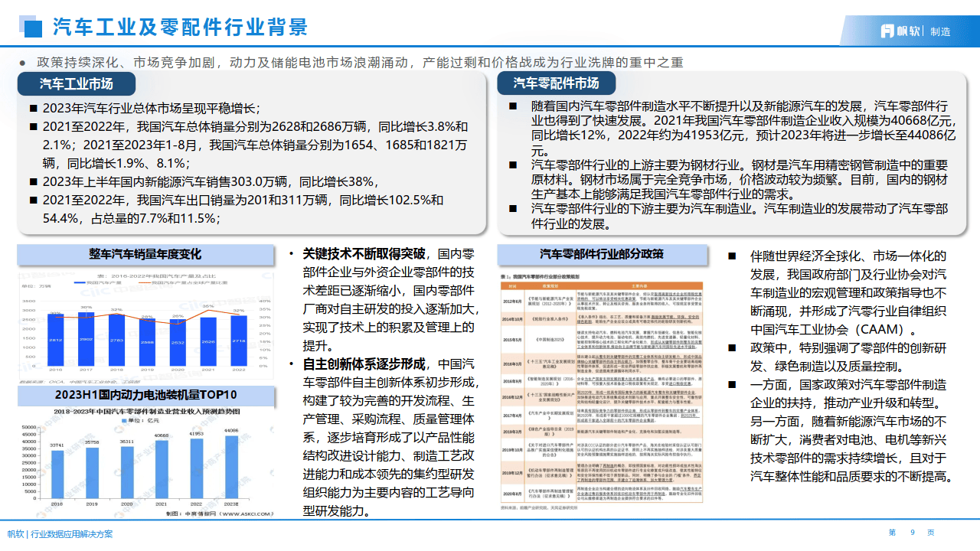This screenshot has width=980, height=551.
Task: Open the 2018-2023 revenue forecast bar chart
Action: pyautogui.click(x=145, y=463)
